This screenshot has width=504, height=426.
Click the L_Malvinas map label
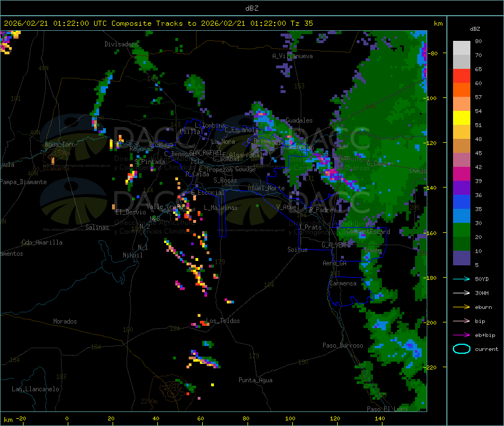221,208
